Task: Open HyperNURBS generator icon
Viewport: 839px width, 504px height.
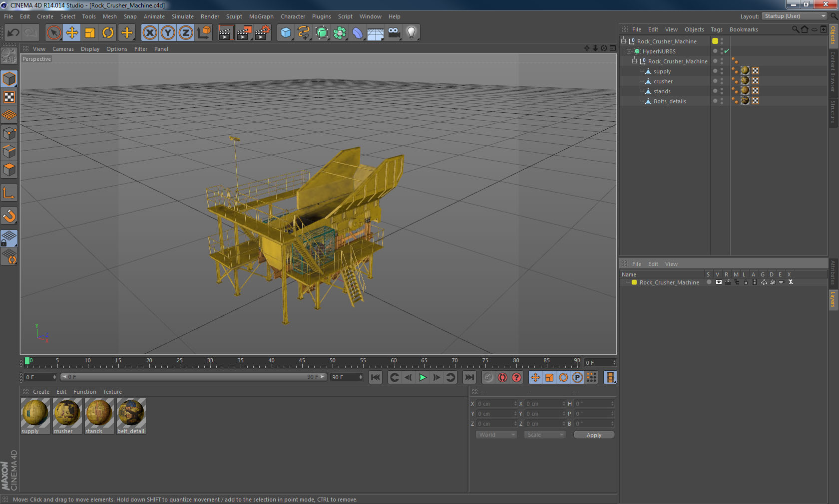Action: (322, 33)
